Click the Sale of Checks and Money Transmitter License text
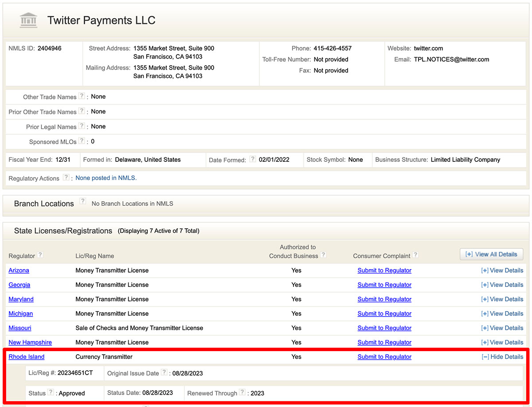Screen dimensions: 532x407 click(x=139, y=328)
